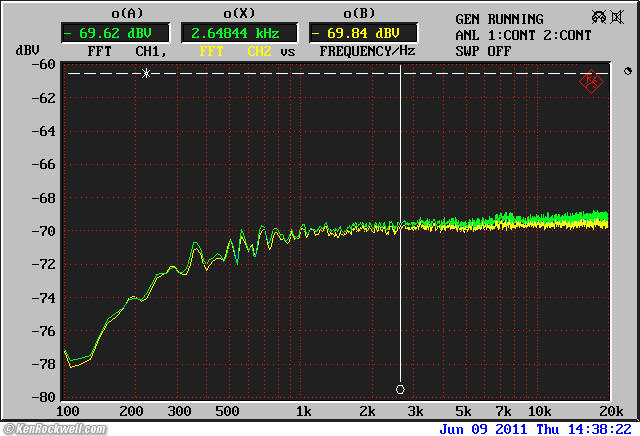
Task: Click the white FFT label beside CH1
Action: point(99,51)
